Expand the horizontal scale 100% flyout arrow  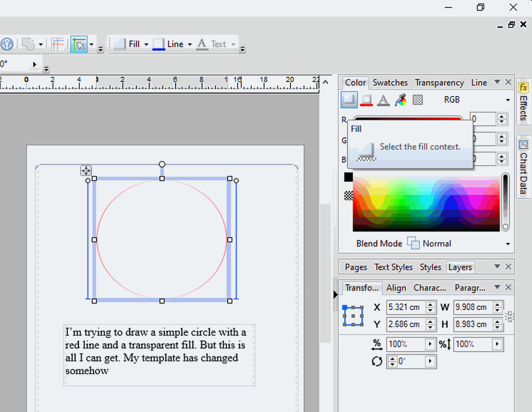click(x=430, y=344)
